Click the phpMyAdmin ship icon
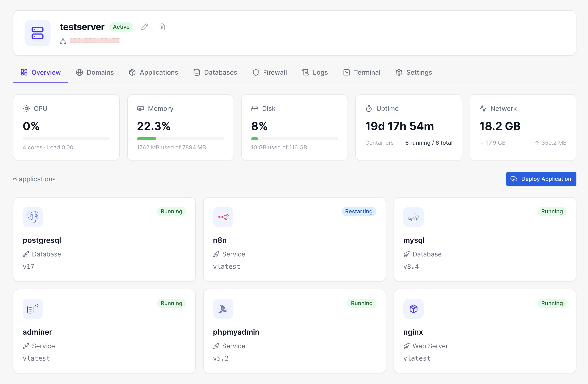Screen dimensions: 588x384 click(223, 309)
